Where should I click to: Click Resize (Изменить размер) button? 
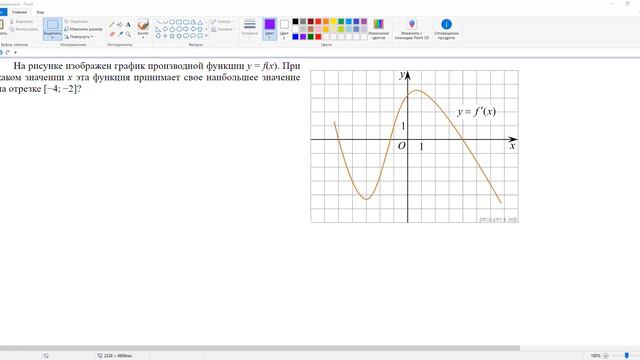tap(83, 29)
